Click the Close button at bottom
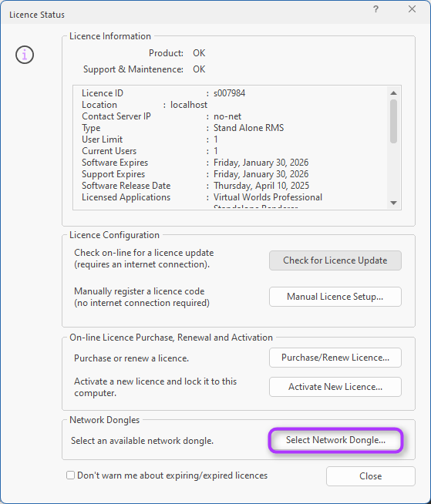The width and height of the screenshot is (431, 504). pyautogui.click(x=371, y=476)
